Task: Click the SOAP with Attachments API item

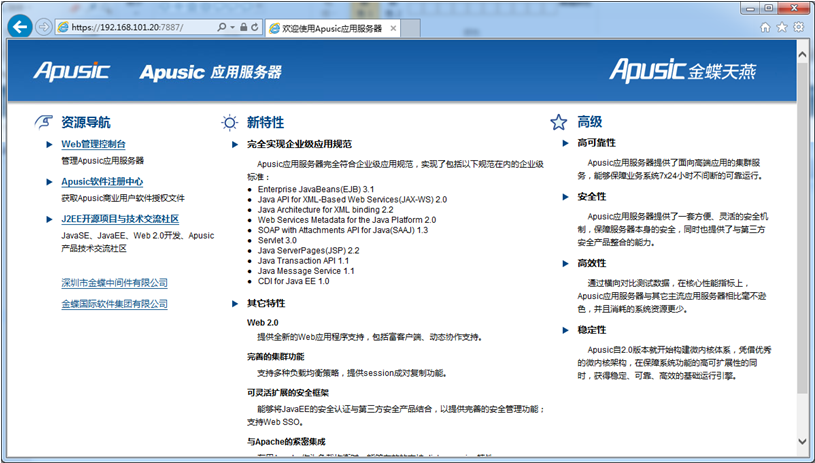Action: click(x=343, y=230)
